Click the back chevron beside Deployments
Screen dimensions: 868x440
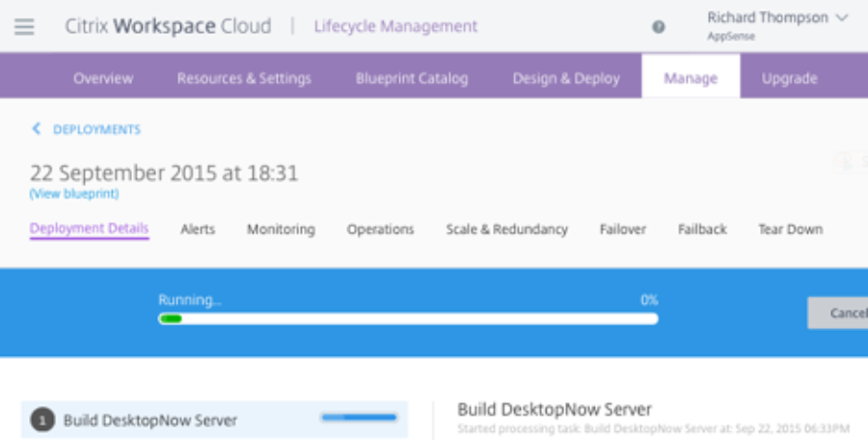pos(37,129)
